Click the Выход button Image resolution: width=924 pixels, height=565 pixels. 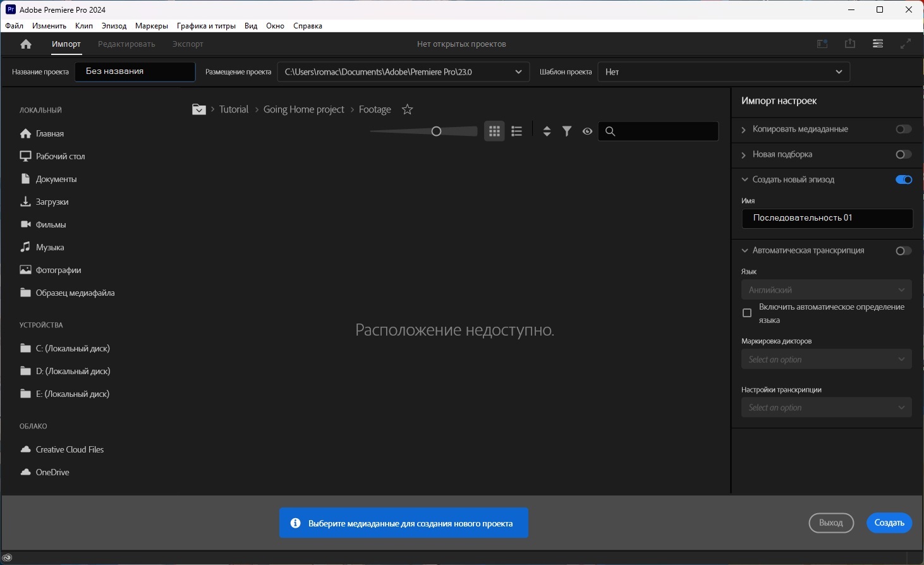click(x=830, y=523)
